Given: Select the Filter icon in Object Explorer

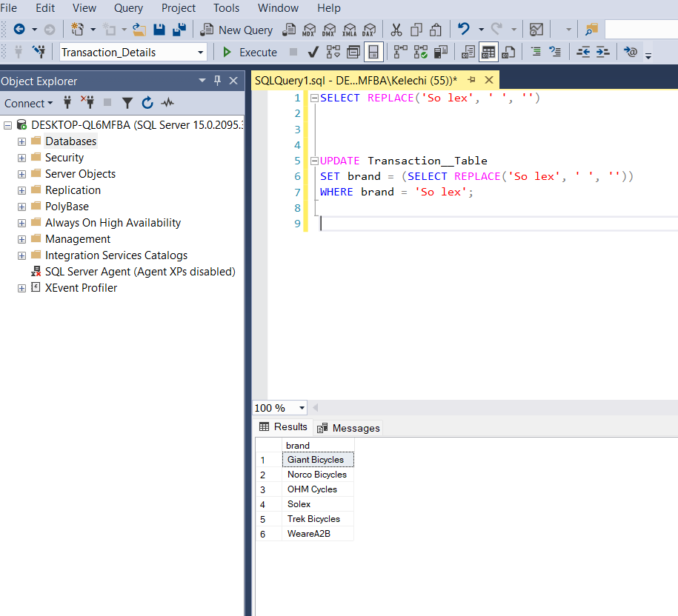Looking at the screenshot, I should point(127,103).
